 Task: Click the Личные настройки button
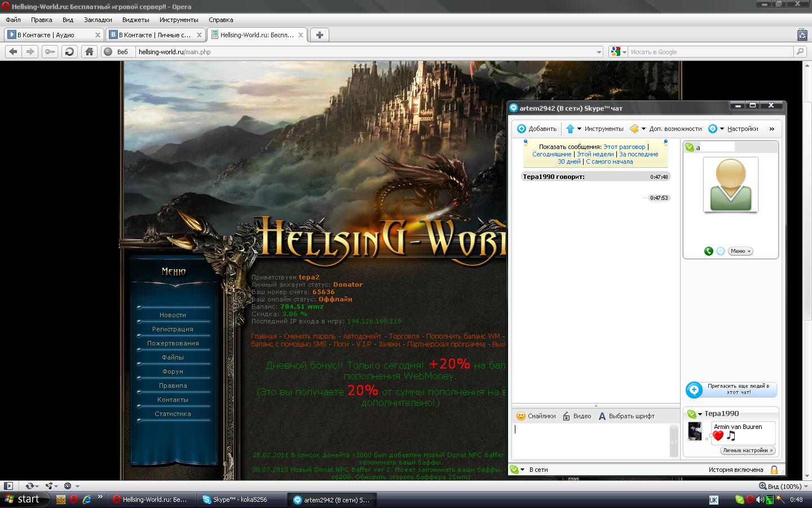(748, 450)
